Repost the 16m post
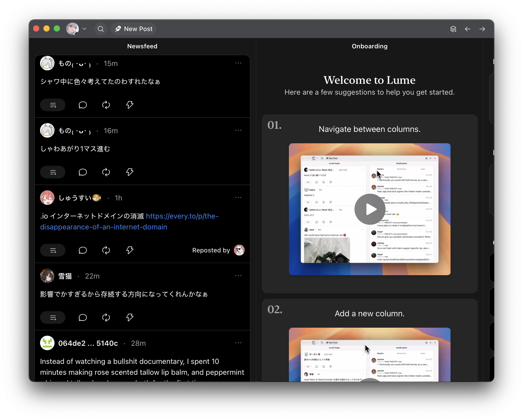Viewport: 523px width, 420px height. point(106,172)
